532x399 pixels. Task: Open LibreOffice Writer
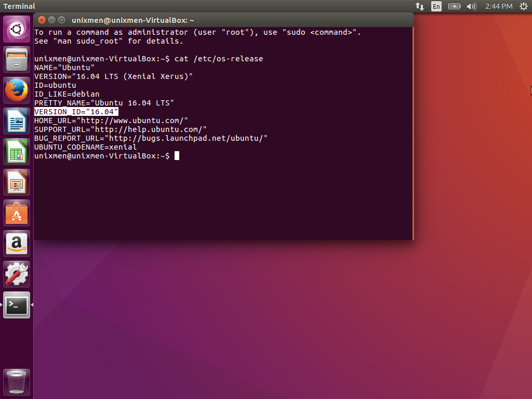tap(17, 121)
